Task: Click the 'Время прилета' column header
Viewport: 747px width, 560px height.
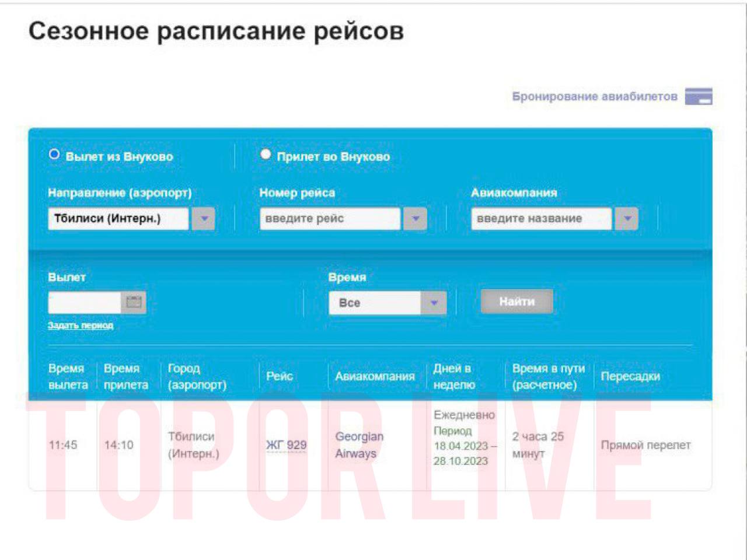Action: coord(125,376)
